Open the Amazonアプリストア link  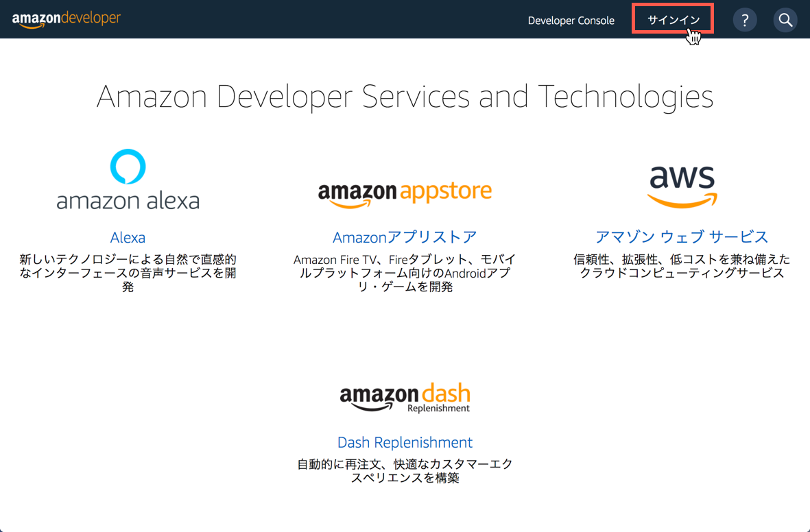point(405,237)
